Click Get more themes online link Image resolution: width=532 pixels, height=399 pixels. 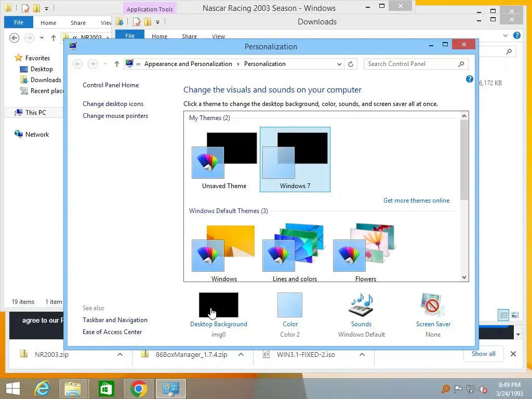coord(416,201)
